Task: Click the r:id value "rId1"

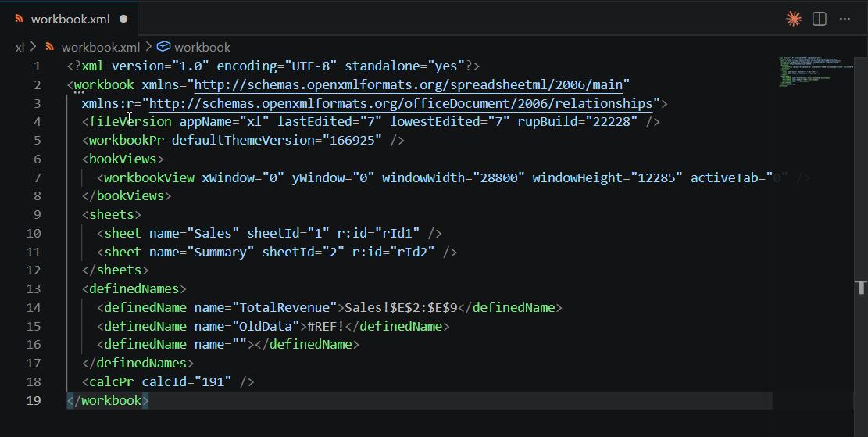Action: (x=397, y=233)
